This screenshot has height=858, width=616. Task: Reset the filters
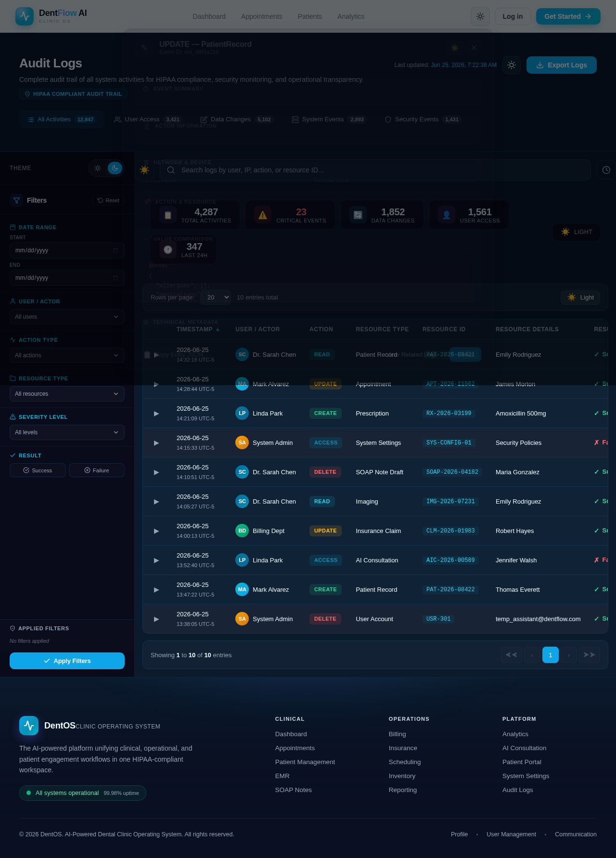click(109, 200)
